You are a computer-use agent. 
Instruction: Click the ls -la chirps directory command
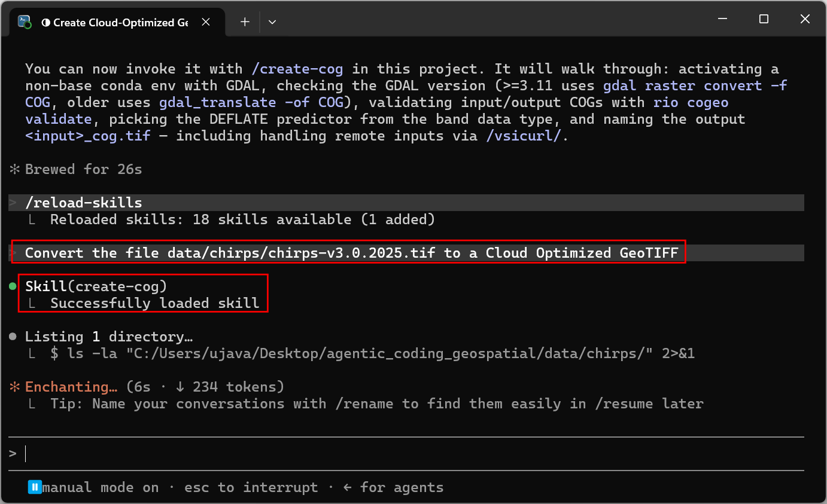(x=372, y=353)
